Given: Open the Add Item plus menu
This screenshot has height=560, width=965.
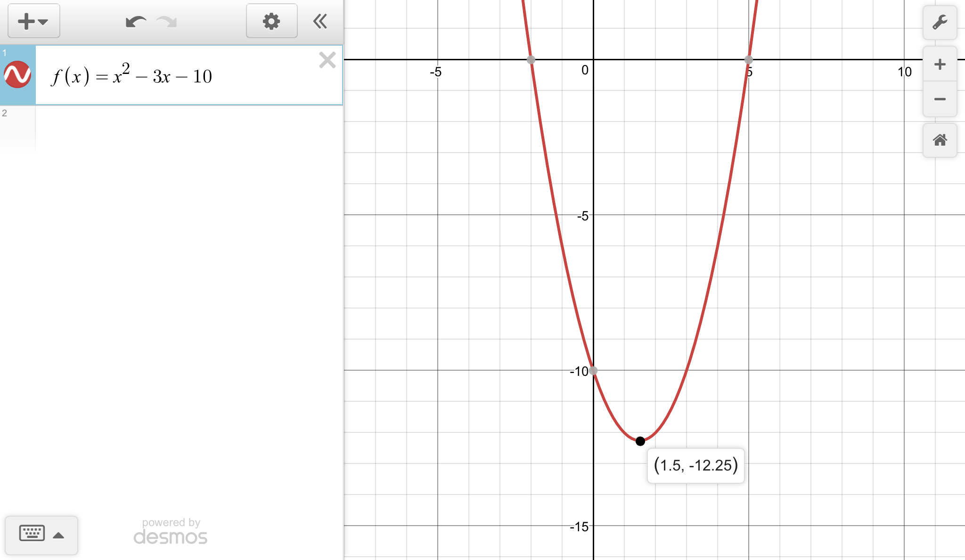Looking at the screenshot, I should (33, 21).
